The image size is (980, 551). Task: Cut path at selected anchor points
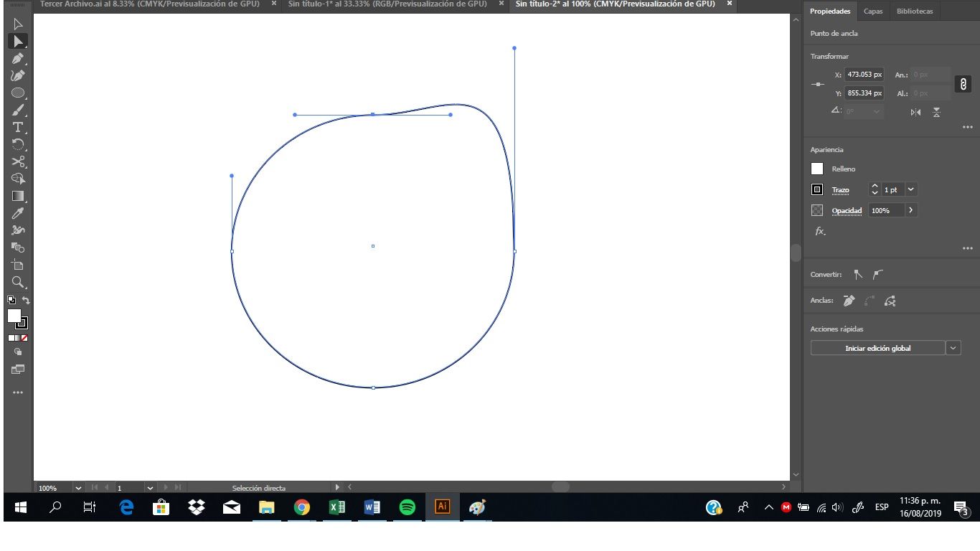tap(890, 301)
